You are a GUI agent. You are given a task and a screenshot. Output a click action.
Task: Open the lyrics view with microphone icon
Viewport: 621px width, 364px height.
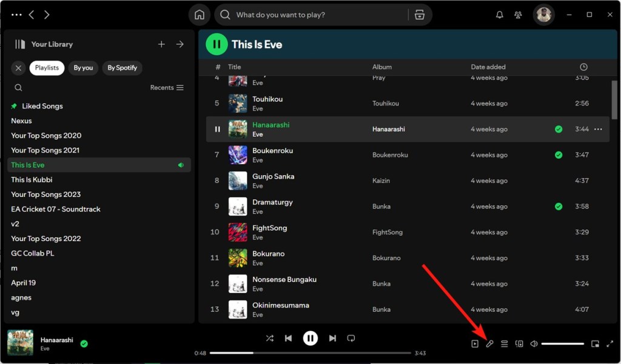[489, 343]
